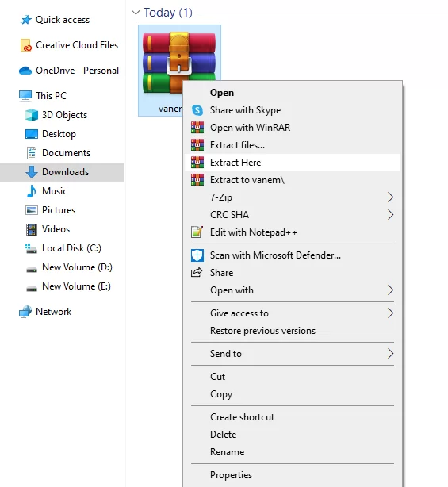Click the Creative Cloud Files icon
Viewport: 448px width, 487px height.
25,45
